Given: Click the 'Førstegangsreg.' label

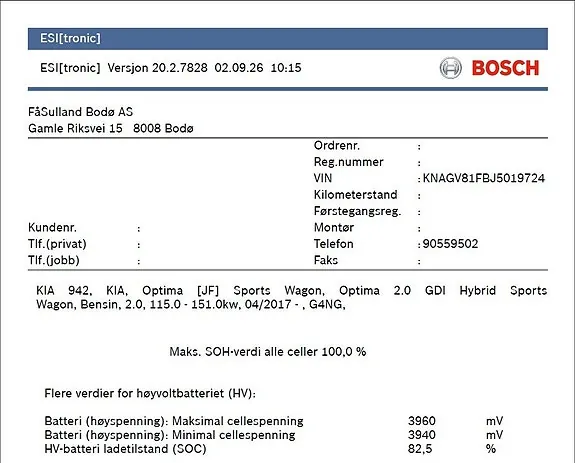Looking at the screenshot, I should pos(358,211).
